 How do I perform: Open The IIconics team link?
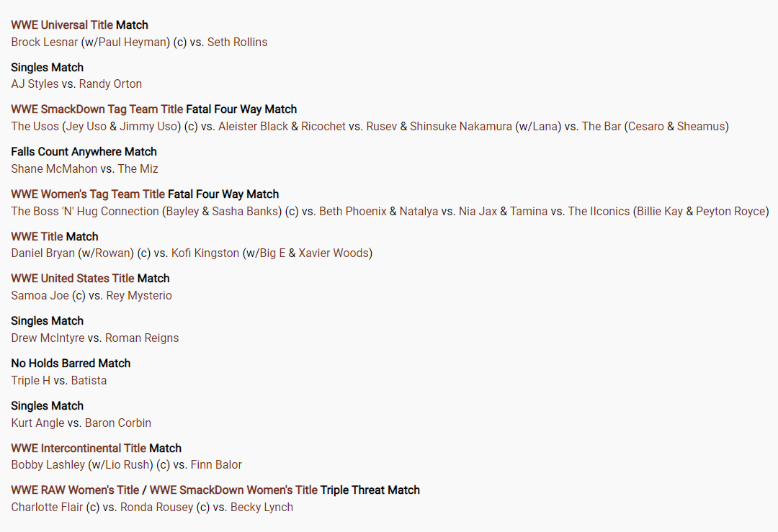[x=599, y=211]
